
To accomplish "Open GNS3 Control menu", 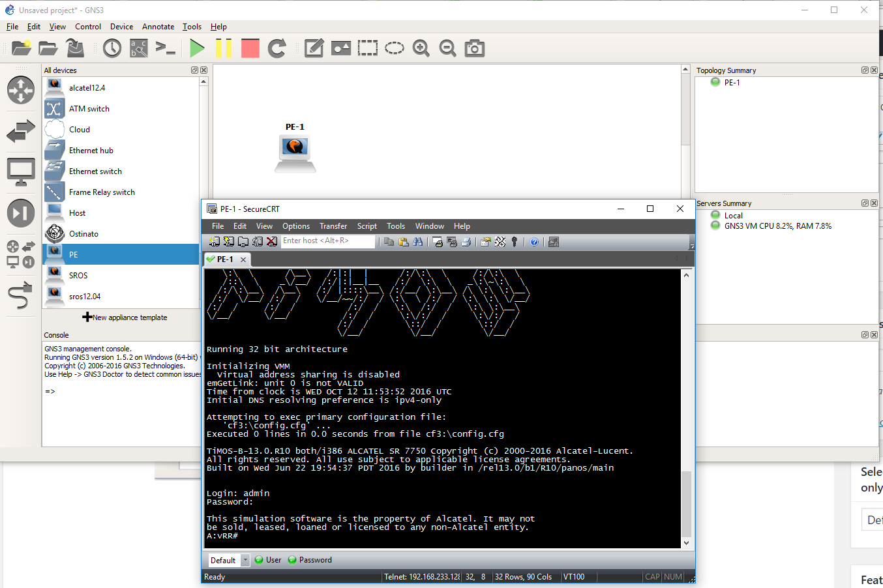I will click(x=88, y=27).
